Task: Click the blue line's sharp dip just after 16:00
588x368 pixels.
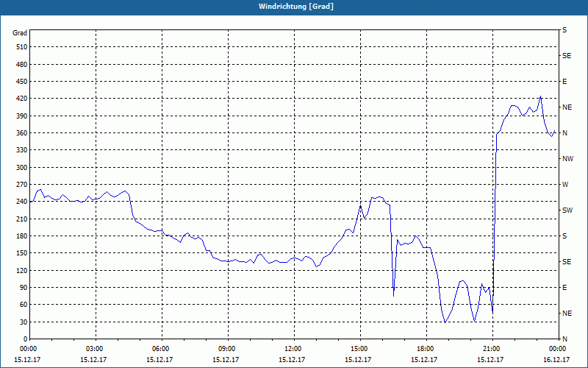Action: (393, 295)
